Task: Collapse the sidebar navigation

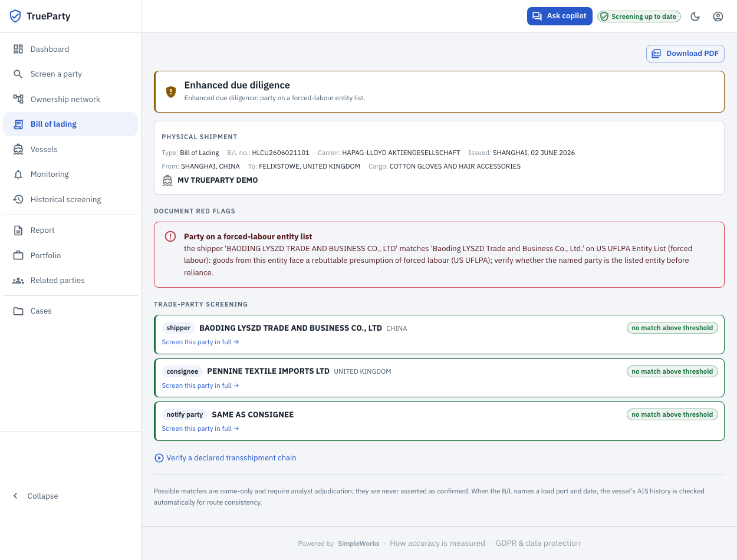Action: click(37, 496)
